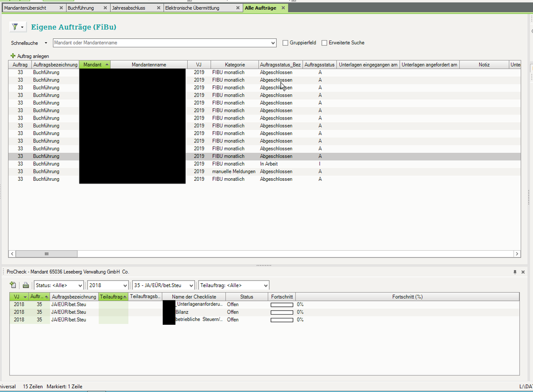
Task: Open the Status <Alle> dropdown
Action: [59, 285]
